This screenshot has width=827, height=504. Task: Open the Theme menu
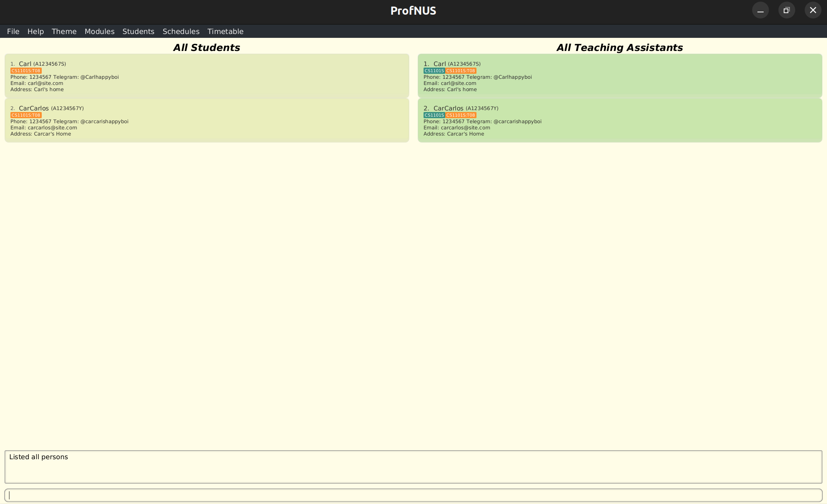pos(64,31)
